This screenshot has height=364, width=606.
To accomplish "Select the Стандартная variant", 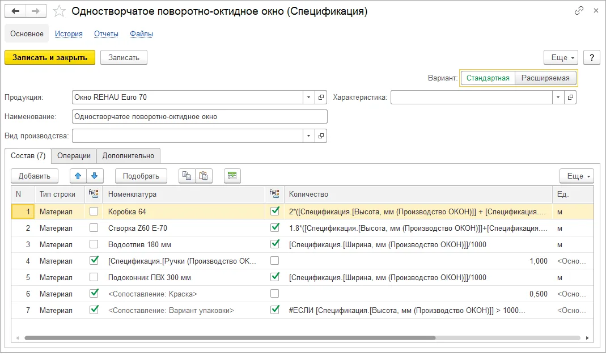I will click(x=488, y=78).
